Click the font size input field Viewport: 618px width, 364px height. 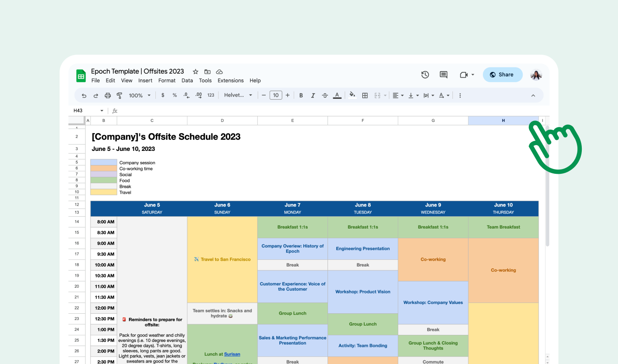pos(276,95)
